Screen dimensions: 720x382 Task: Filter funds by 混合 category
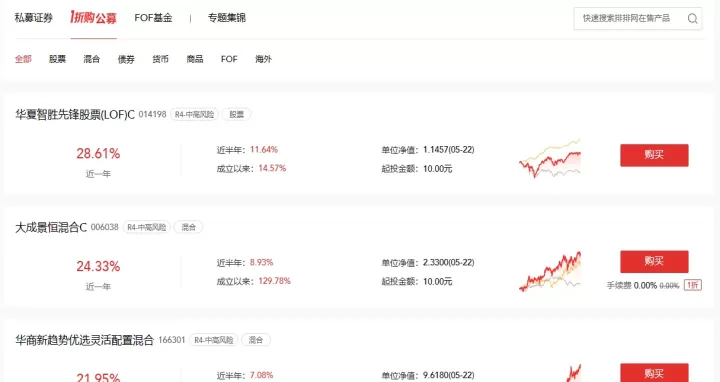pyautogui.click(x=91, y=59)
